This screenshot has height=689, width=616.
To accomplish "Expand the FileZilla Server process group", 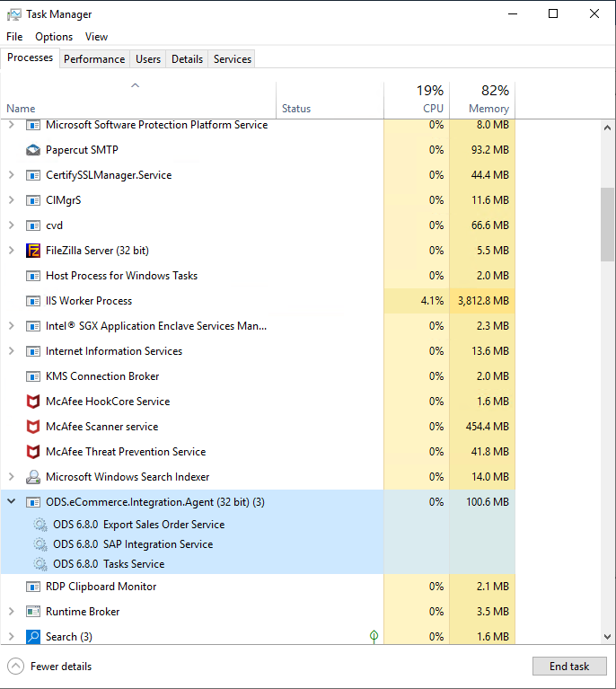I will [12, 250].
